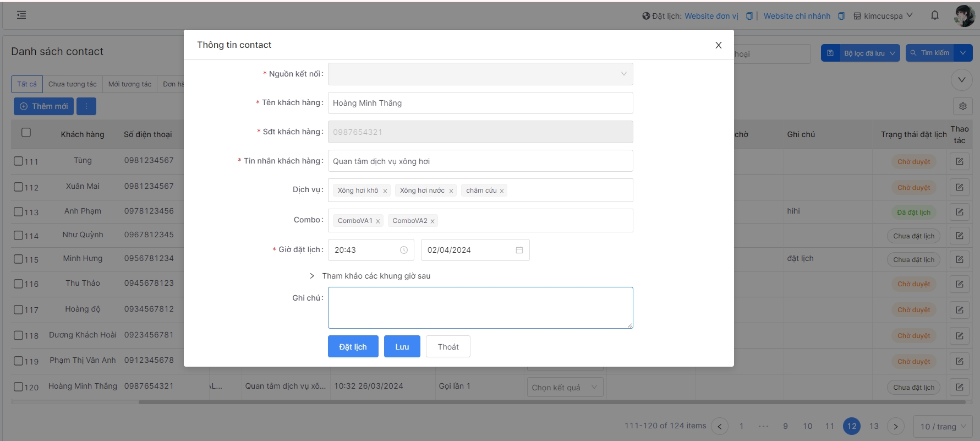Tick the checkbox for row 116
Screen dimensions: 980x441
(18, 284)
